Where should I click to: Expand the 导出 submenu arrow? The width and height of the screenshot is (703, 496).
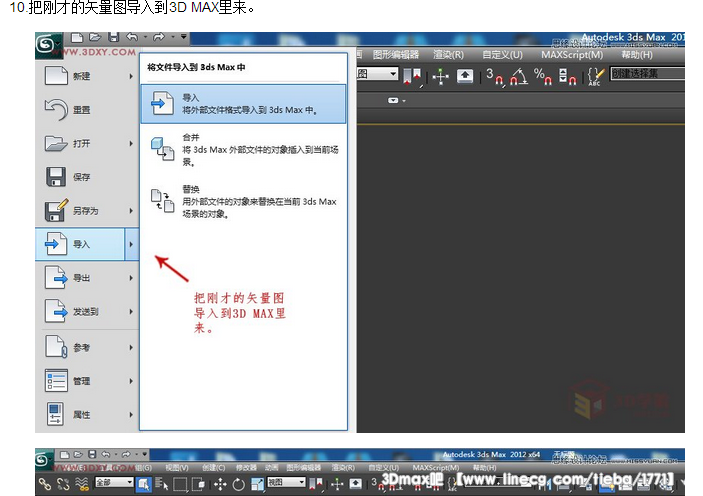tap(131, 278)
